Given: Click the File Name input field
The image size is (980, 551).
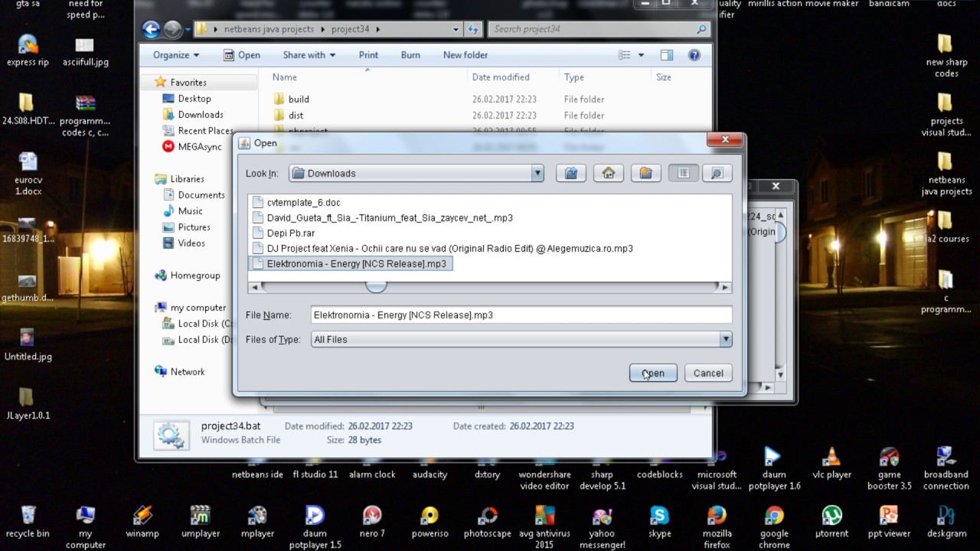Looking at the screenshot, I should pyautogui.click(x=521, y=315).
